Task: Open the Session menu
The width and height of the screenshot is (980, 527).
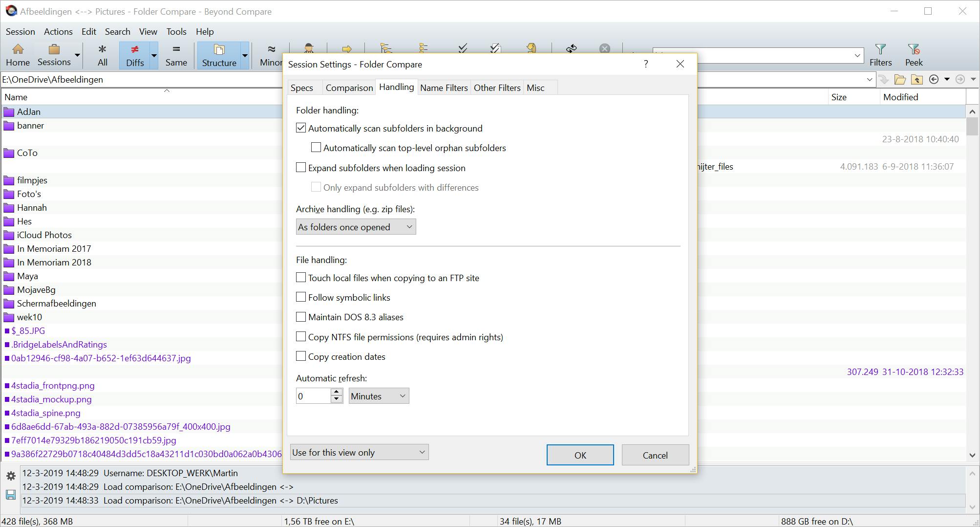Action: coord(21,32)
